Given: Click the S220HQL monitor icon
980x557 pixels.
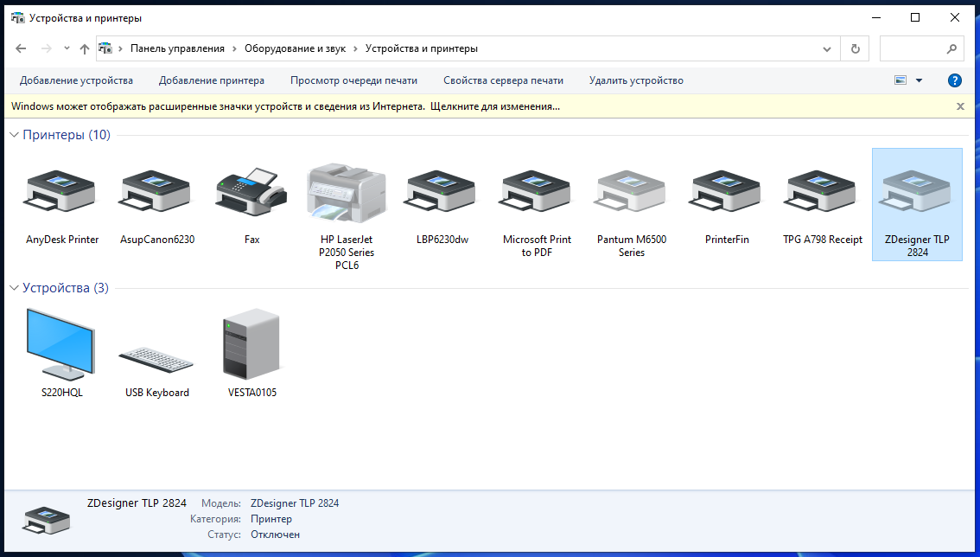Looking at the screenshot, I should tap(60, 344).
